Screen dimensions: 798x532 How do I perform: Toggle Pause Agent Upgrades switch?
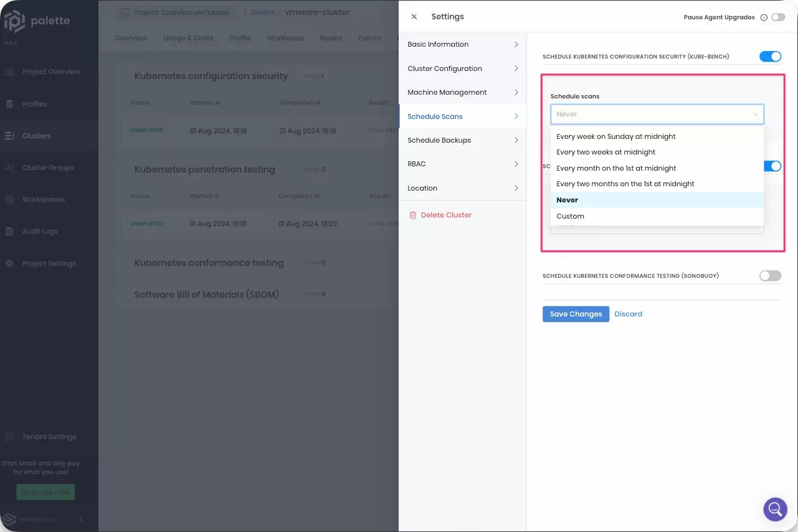click(x=778, y=17)
